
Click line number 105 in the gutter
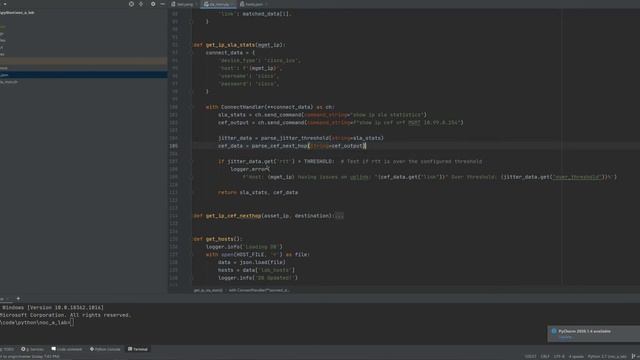[x=173, y=146]
